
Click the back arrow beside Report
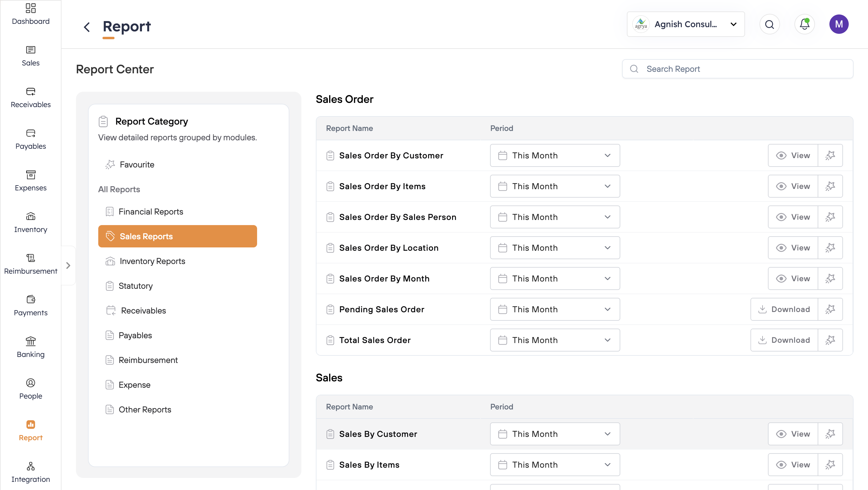tap(87, 27)
